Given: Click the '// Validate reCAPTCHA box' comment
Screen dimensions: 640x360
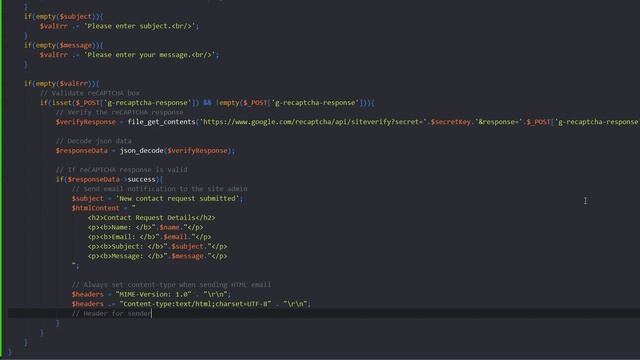Looking at the screenshot, I should pyautogui.click(x=90, y=93).
